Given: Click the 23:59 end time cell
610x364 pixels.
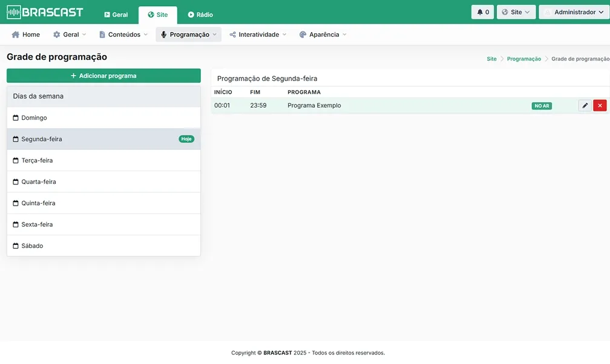Looking at the screenshot, I should coord(258,105).
